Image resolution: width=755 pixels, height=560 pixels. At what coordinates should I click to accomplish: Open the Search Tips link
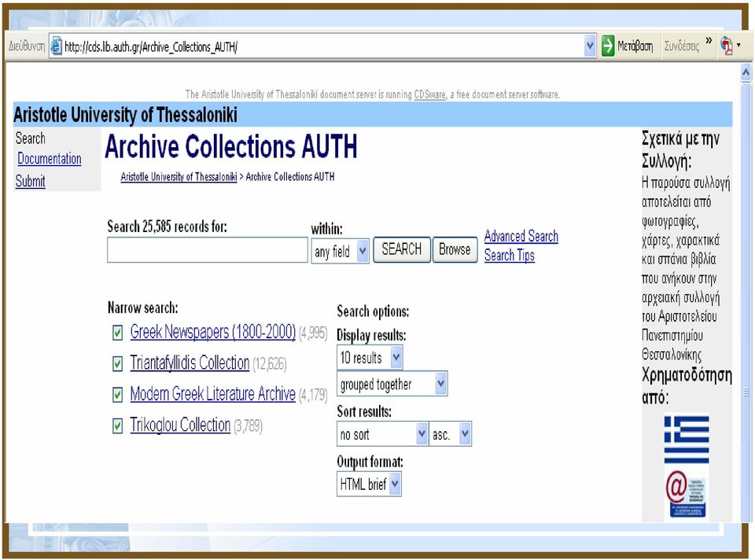pyautogui.click(x=510, y=255)
